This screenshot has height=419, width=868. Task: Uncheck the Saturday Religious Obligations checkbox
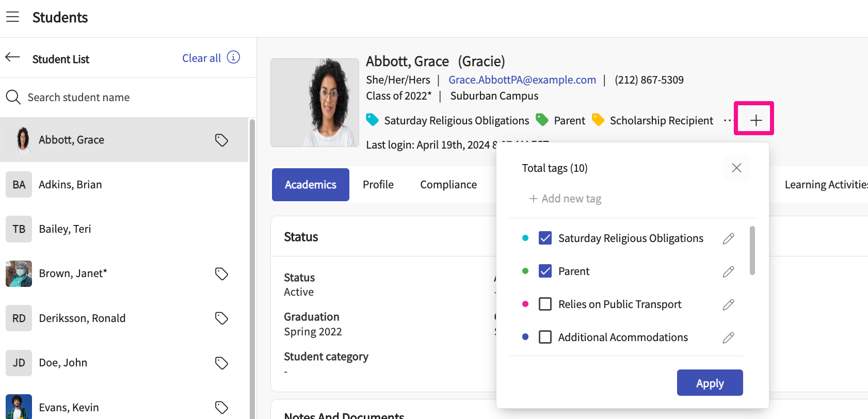pyautogui.click(x=545, y=238)
